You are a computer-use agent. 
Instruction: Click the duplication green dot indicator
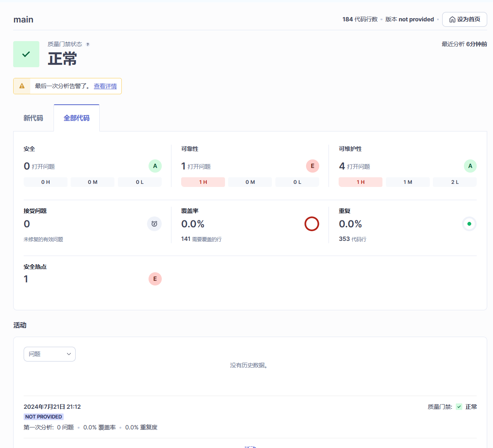(469, 224)
